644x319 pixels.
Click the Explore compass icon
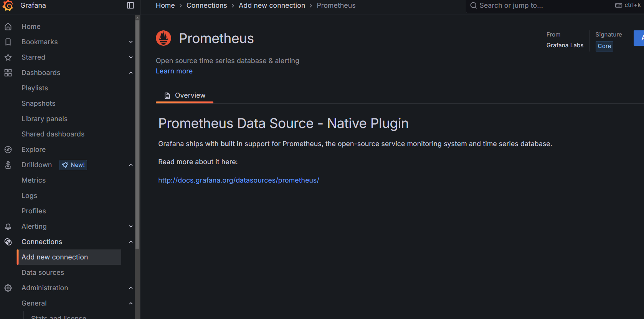click(8, 150)
